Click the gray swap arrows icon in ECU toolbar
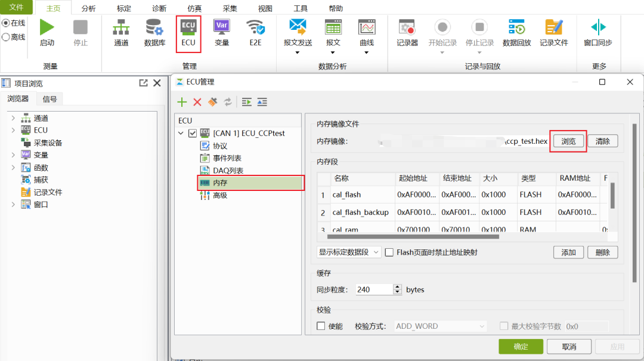Screen dimensions: 644x361 point(228,102)
